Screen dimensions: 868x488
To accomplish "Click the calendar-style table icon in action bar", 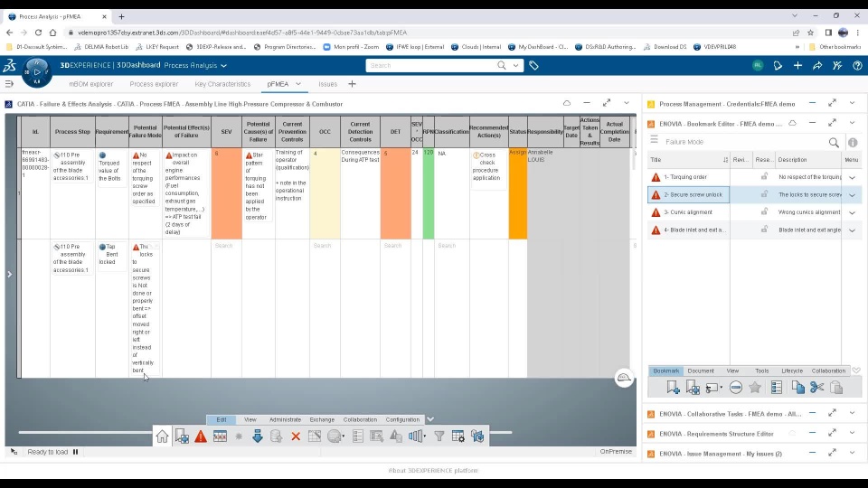I will pos(220,436).
